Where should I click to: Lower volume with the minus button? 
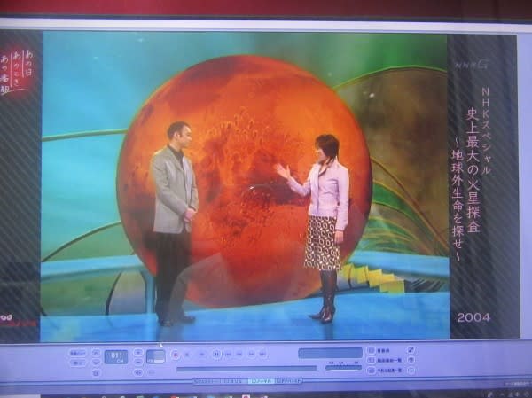click(138, 362)
